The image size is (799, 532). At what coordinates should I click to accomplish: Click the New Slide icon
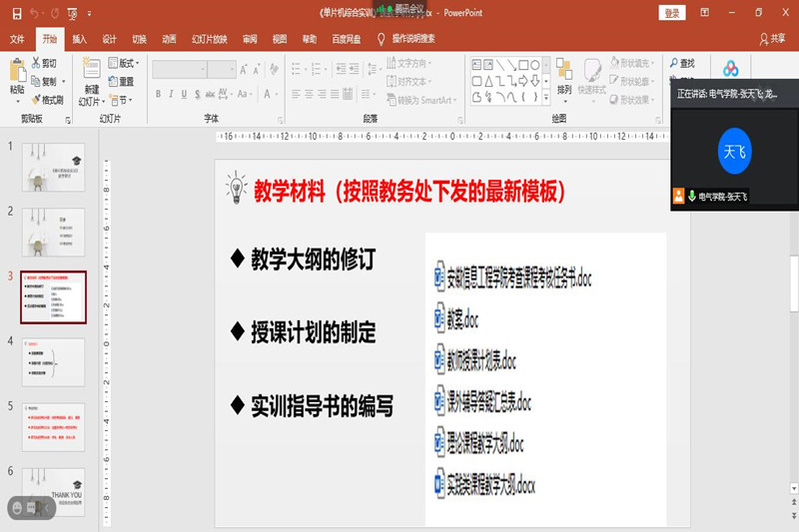click(x=91, y=69)
